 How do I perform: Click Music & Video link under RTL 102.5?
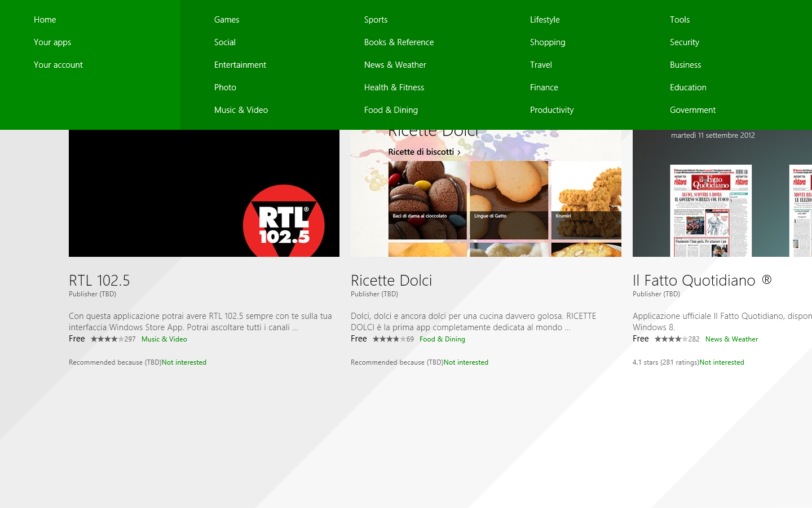[x=164, y=339]
